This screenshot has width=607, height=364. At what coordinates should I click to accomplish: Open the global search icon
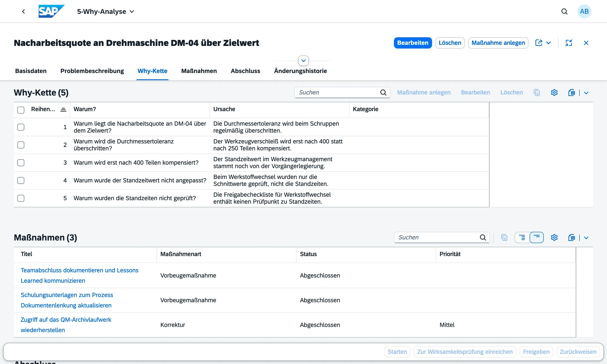(x=564, y=11)
